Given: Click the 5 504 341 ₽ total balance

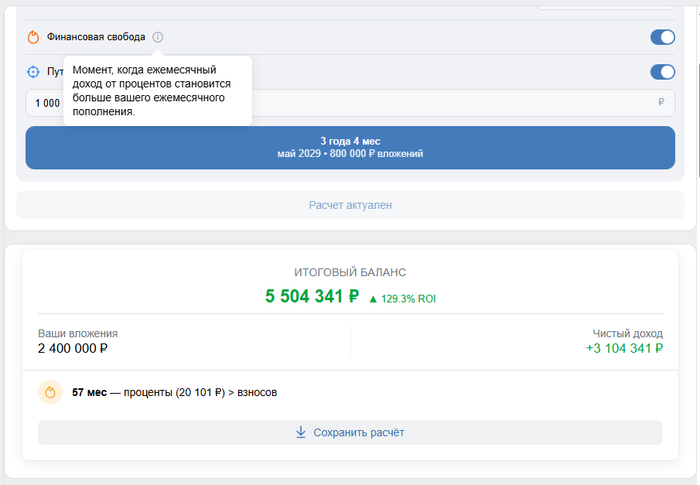Looking at the screenshot, I should tap(312, 297).
